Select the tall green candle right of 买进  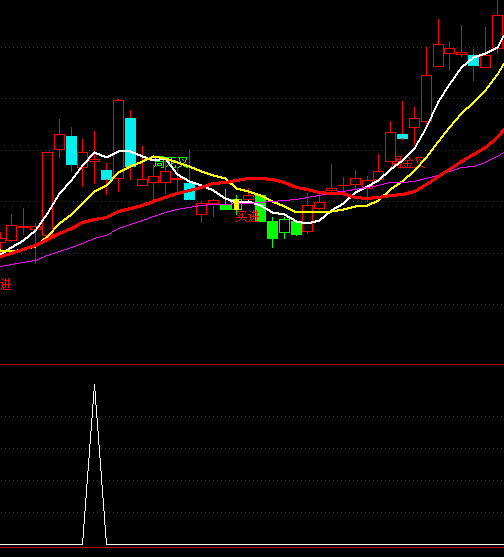pyautogui.click(x=260, y=209)
